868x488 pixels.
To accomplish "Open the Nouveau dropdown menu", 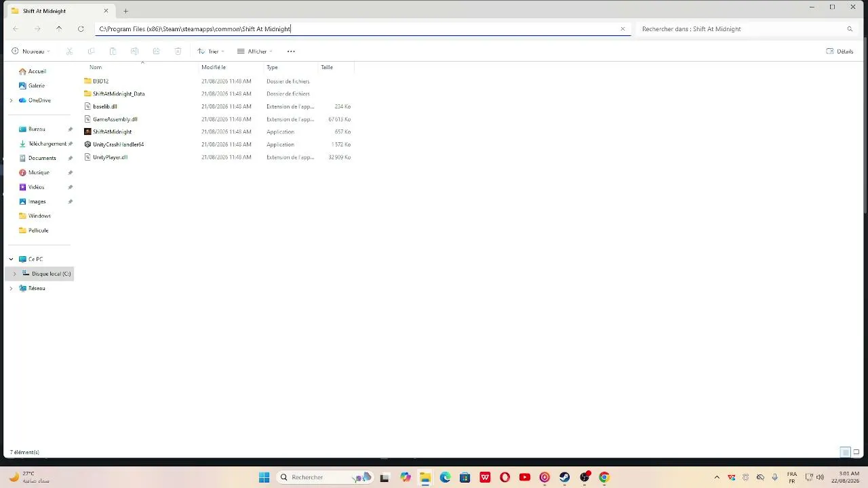I will (x=31, y=52).
